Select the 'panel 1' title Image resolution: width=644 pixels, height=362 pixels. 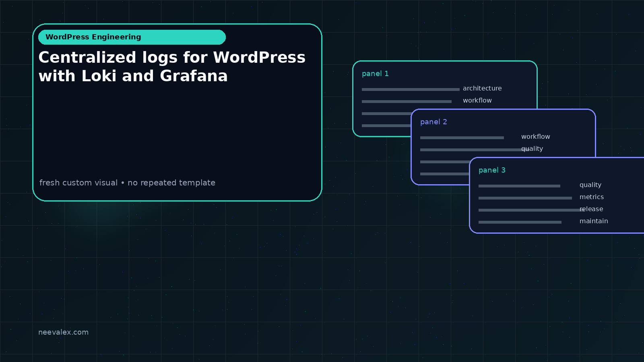pos(375,74)
